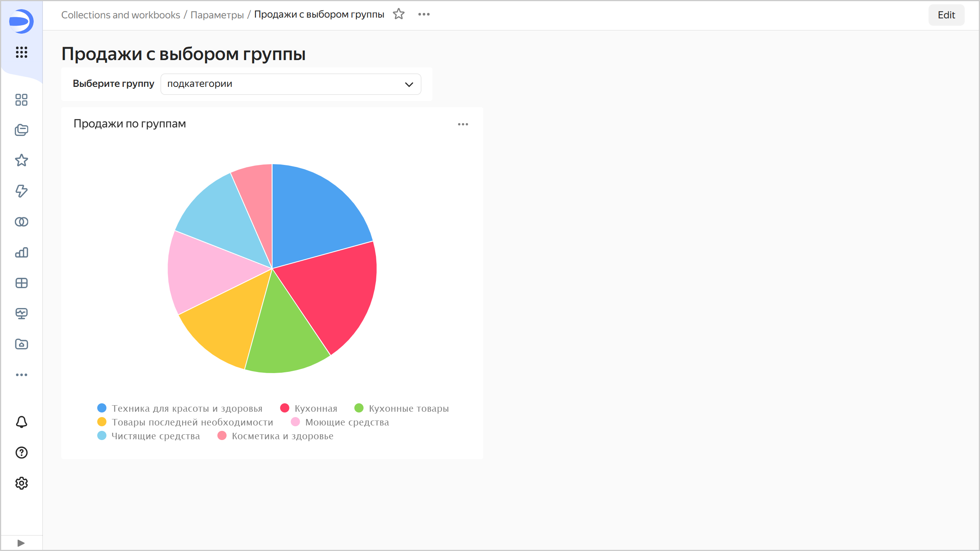Expand the sidebar with the bottom arrow

pos(21,543)
